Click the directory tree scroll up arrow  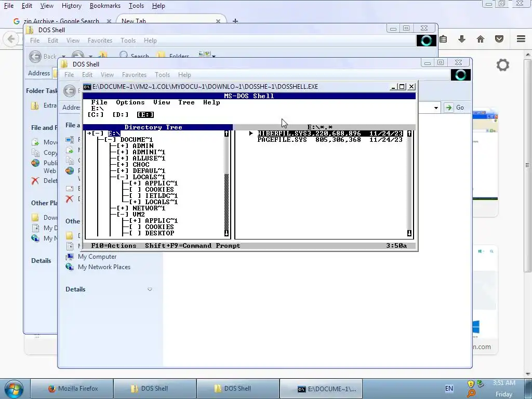pos(227,134)
